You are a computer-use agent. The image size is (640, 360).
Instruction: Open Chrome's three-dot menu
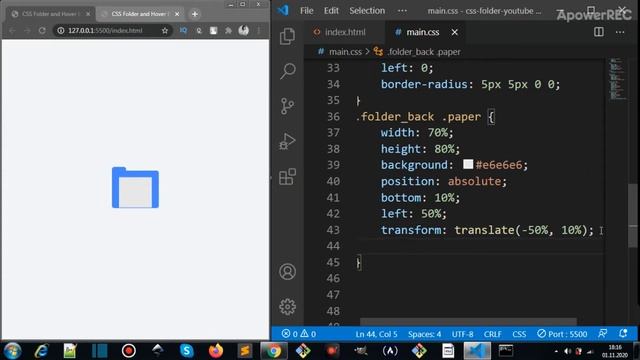point(259,30)
